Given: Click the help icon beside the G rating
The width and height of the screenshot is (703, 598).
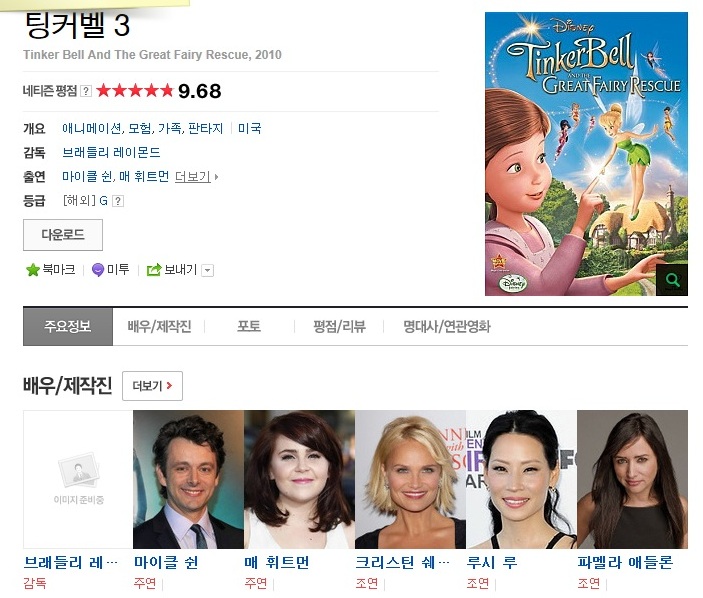Looking at the screenshot, I should (117, 201).
